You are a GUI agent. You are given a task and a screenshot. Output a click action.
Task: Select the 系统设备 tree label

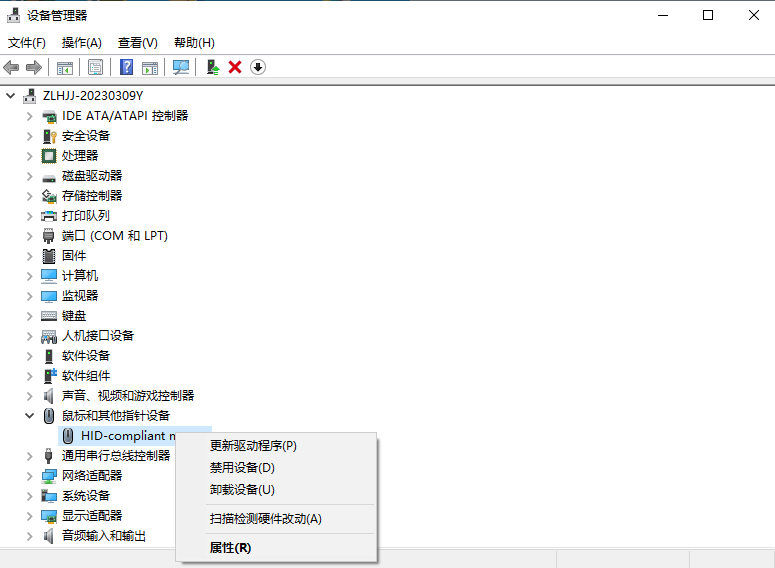click(86, 496)
